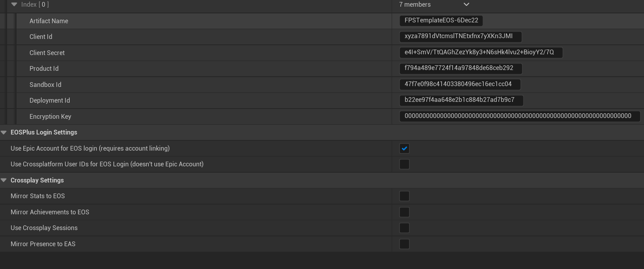This screenshot has height=269, width=644.
Task: Turn on Use Crossplay Sessions
Action: [404, 228]
